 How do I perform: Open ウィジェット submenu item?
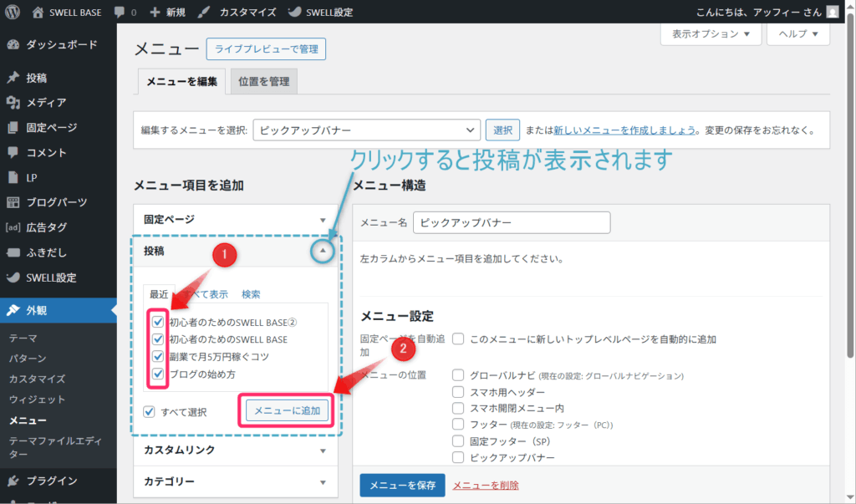[x=37, y=400]
